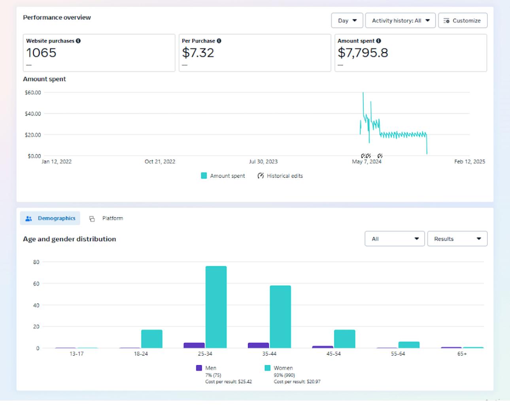Open the All filter dropdown in Demographics
The image size is (510, 420).
tap(394, 239)
